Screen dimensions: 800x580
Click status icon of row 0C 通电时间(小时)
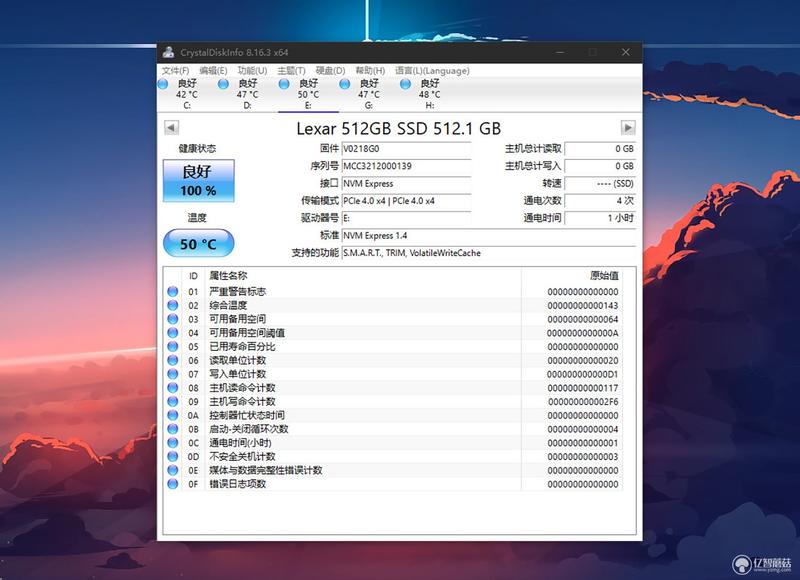coord(172,443)
